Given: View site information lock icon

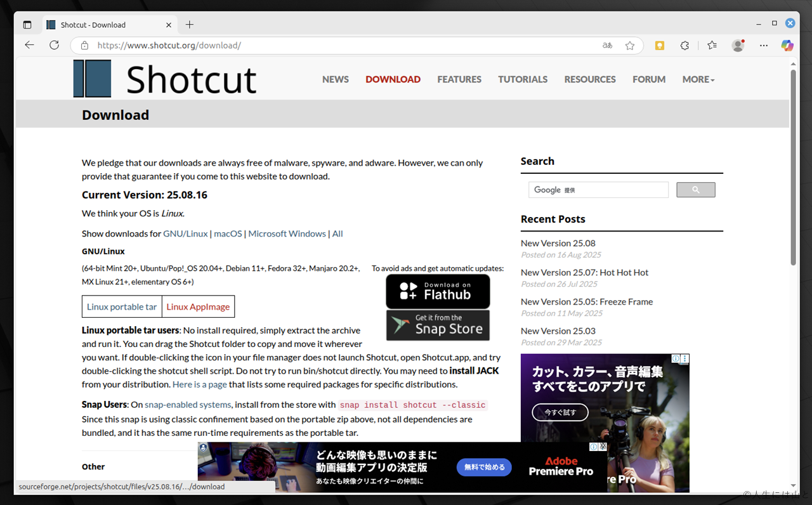Looking at the screenshot, I should pos(84,46).
